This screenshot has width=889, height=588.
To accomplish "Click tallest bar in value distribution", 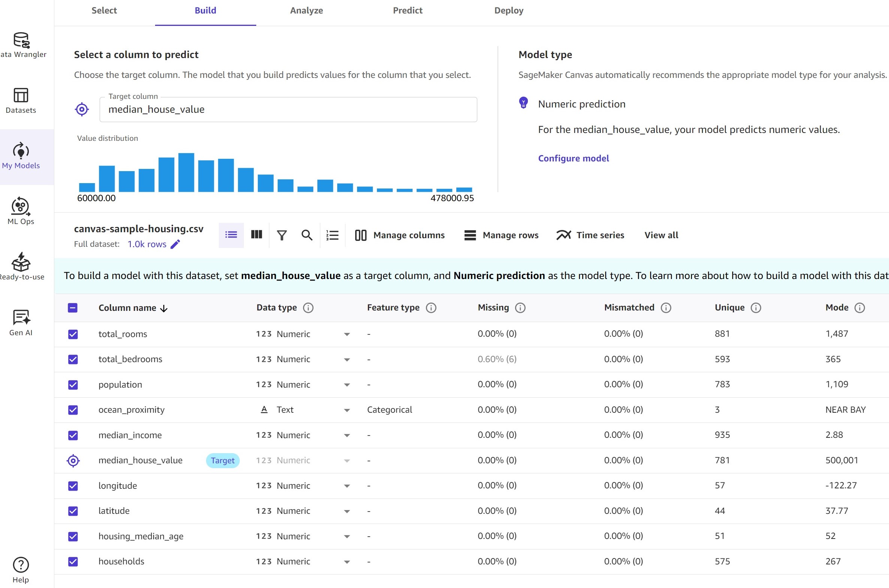I will pos(186,173).
